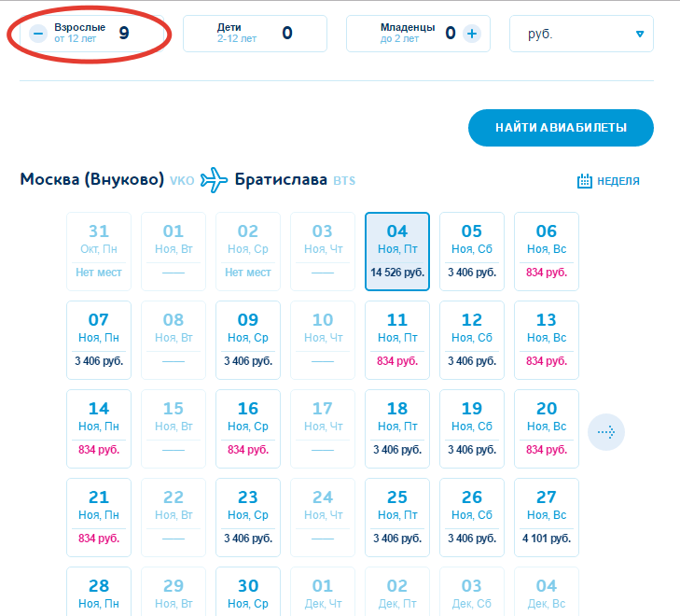This screenshot has height=616, width=680.
Task: Click the НАЙТИ АВИАБИЛЕТЫ search button
Action: (x=561, y=128)
